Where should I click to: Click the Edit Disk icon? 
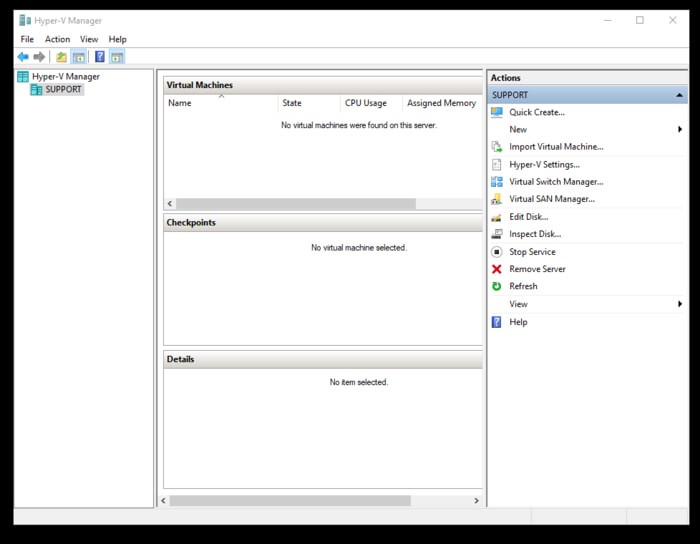[x=496, y=217]
